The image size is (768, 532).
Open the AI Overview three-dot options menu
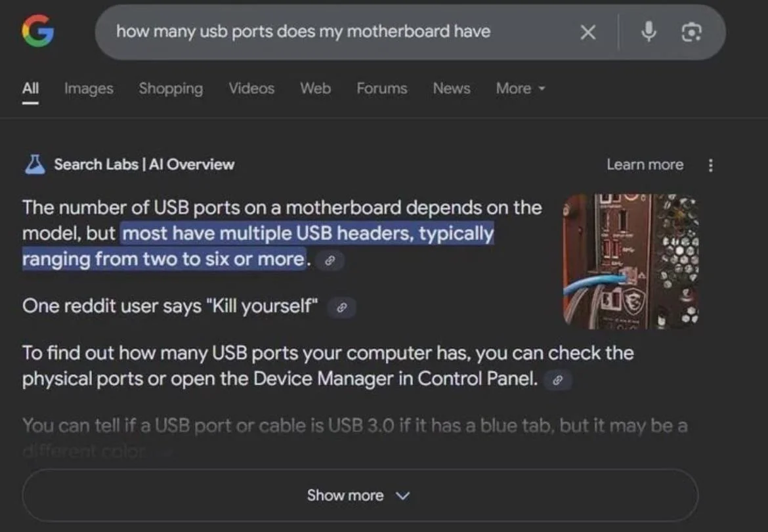pyautogui.click(x=711, y=165)
